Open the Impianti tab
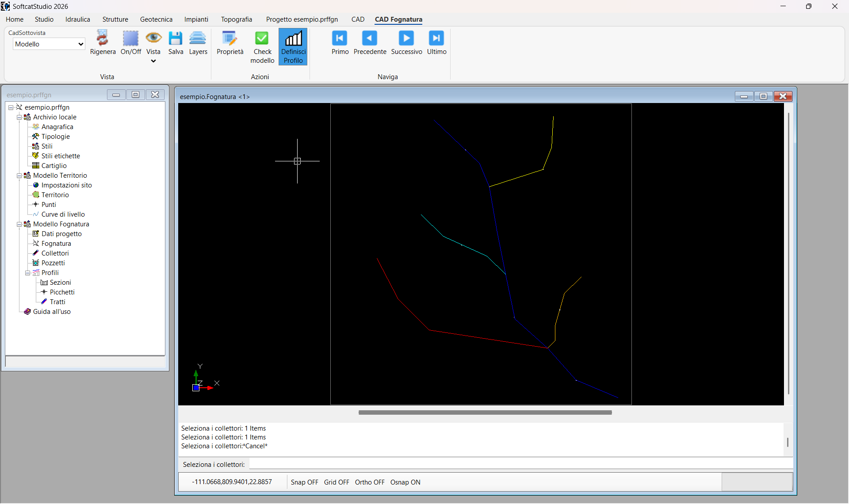 (196, 19)
